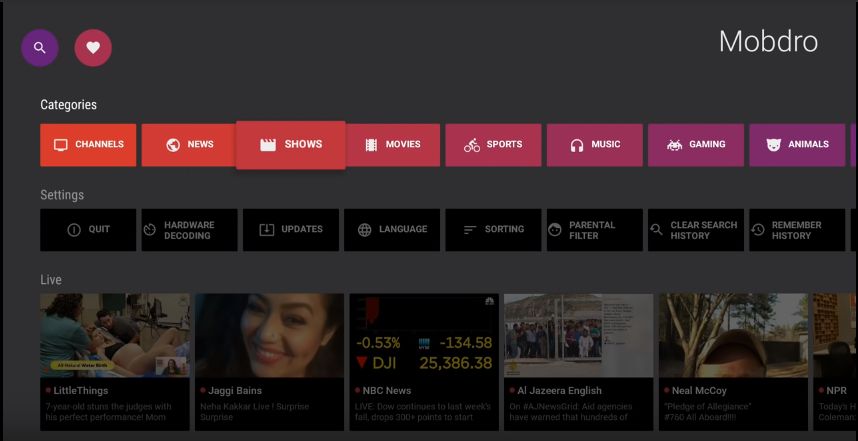Open the Shows category
The height and width of the screenshot is (441, 858).
click(x=290, y=145)
